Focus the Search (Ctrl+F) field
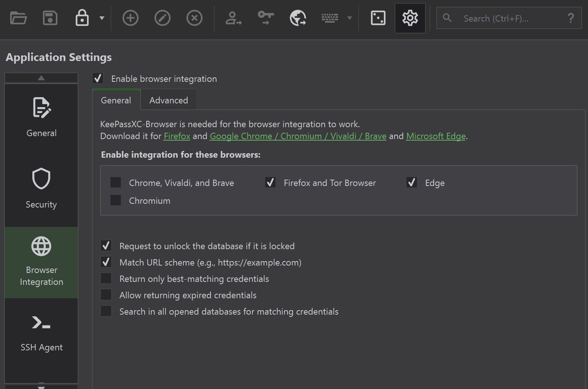The width and height of the screenshot is (588, 389). pos(509,18)
